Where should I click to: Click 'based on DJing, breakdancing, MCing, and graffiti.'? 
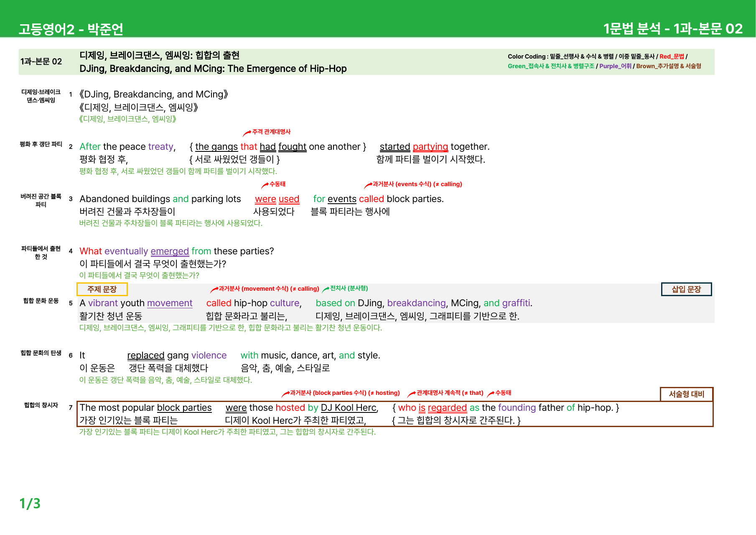424,303
